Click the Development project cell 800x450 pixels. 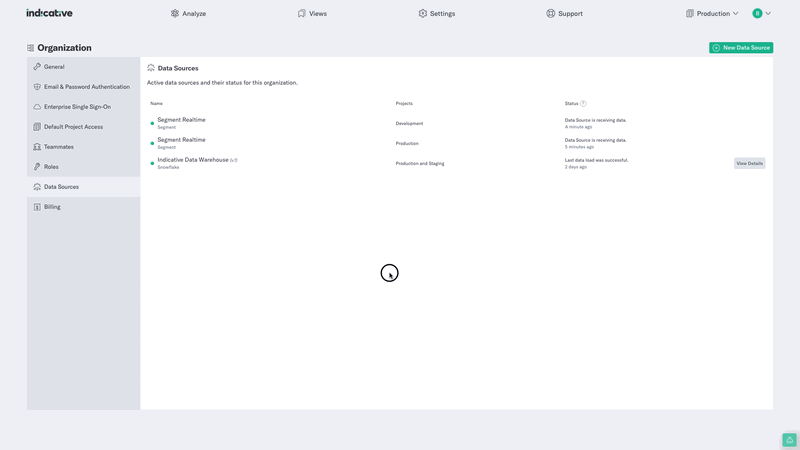tap(409, 123)
